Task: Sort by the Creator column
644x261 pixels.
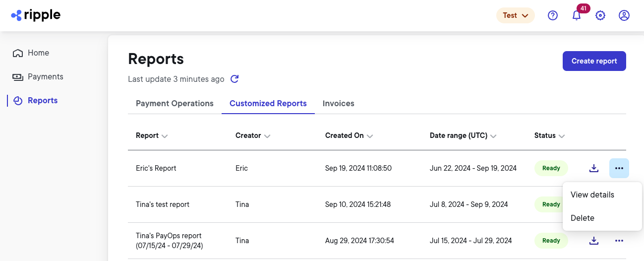Action: click(x=253, y=135)
